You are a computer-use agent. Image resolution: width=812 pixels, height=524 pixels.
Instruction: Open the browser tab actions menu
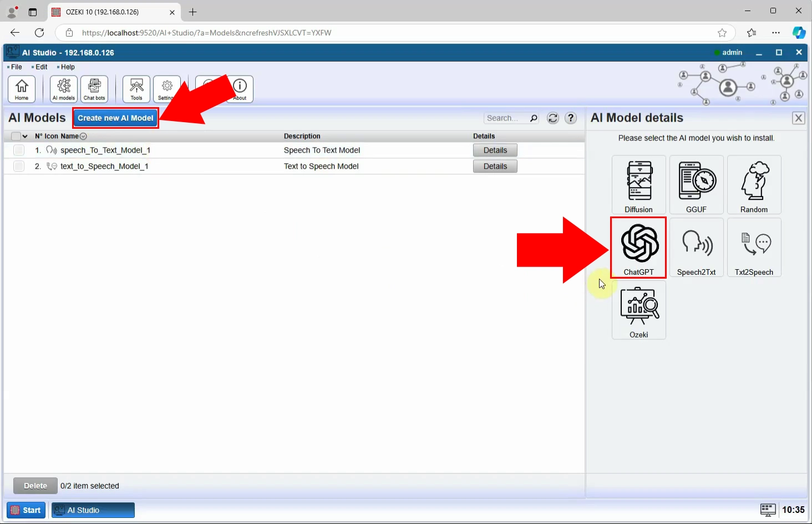tap(33, 12)
